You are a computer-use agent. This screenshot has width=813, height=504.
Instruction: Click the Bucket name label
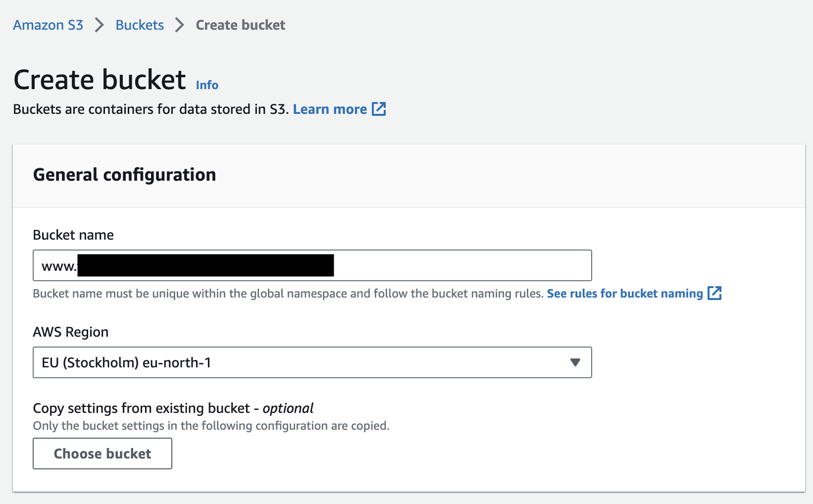[x=73, y=235]
